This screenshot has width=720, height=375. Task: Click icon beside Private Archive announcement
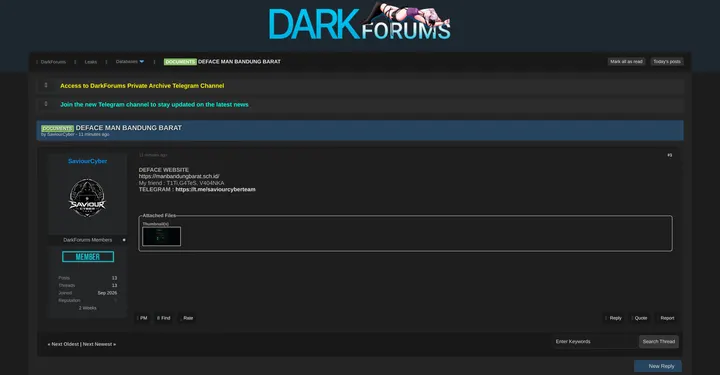[46, 85]
